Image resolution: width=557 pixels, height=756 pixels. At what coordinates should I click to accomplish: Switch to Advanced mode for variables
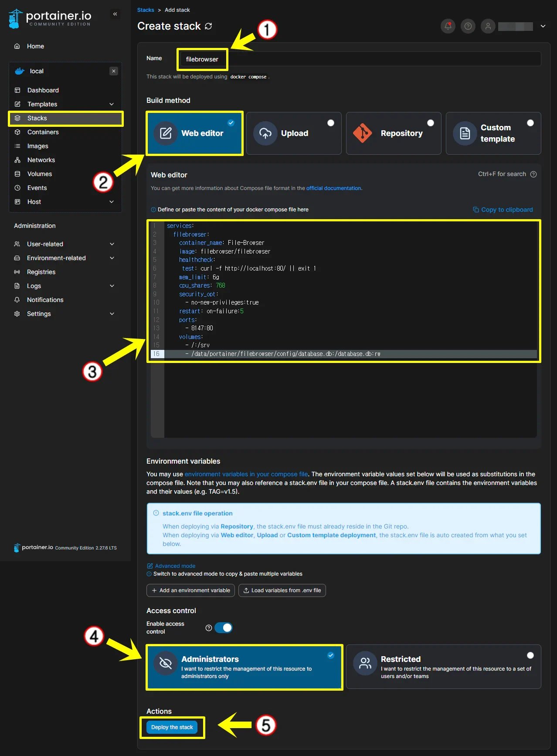pos(171,566)
